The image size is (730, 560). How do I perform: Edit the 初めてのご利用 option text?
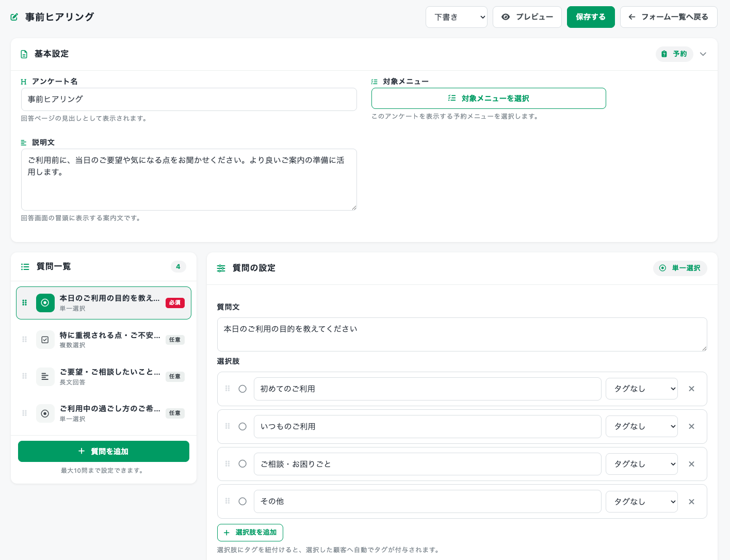pyautogui.click(x=427, y=389)
